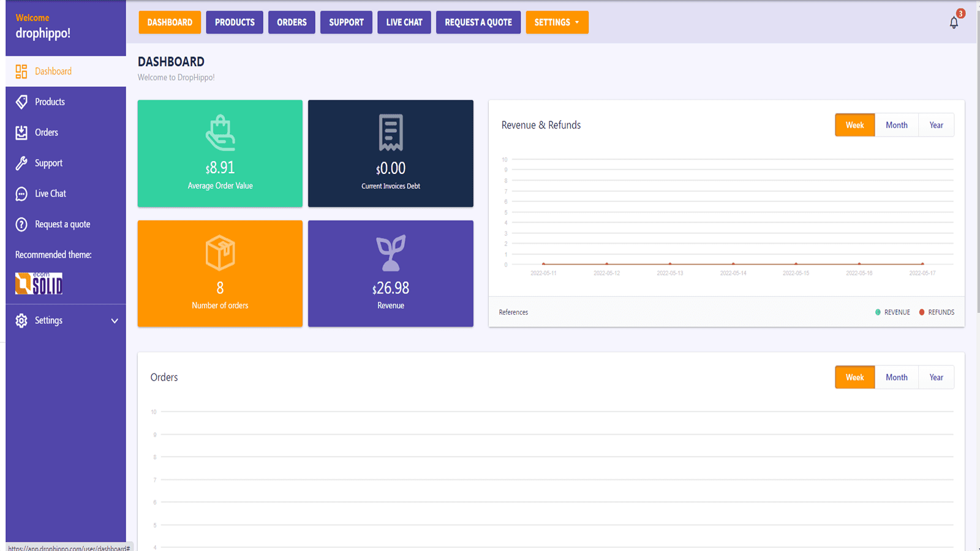The image size is (980, 551).
Task: Click the REQUEST A QUOTE button
Action: (x=478, y=22)
